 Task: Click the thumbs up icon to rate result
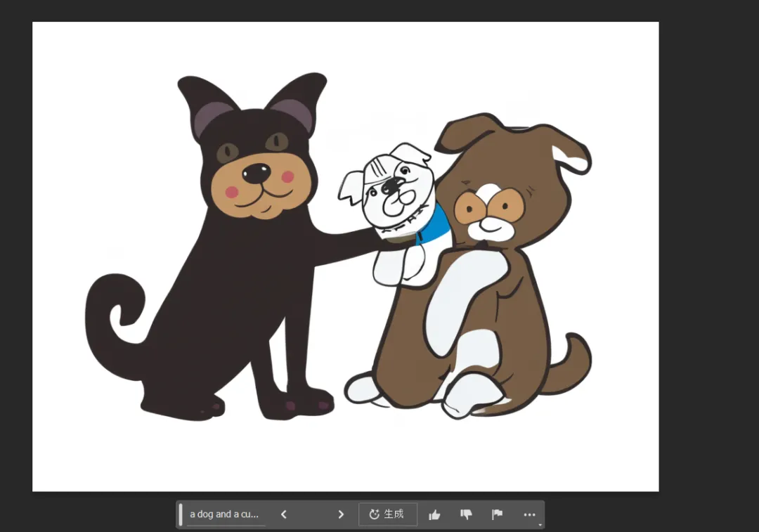[x=434, y=514]
